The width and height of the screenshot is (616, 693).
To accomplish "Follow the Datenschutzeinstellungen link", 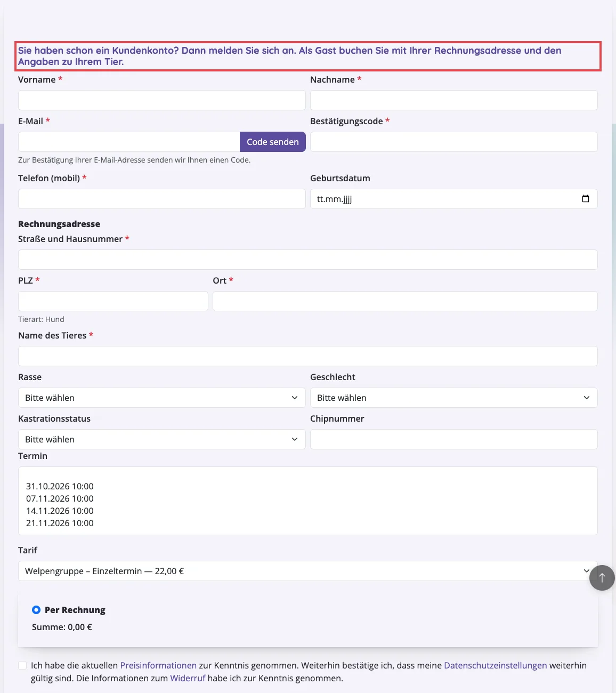I will pyautogui.click(x=496, y=665).
